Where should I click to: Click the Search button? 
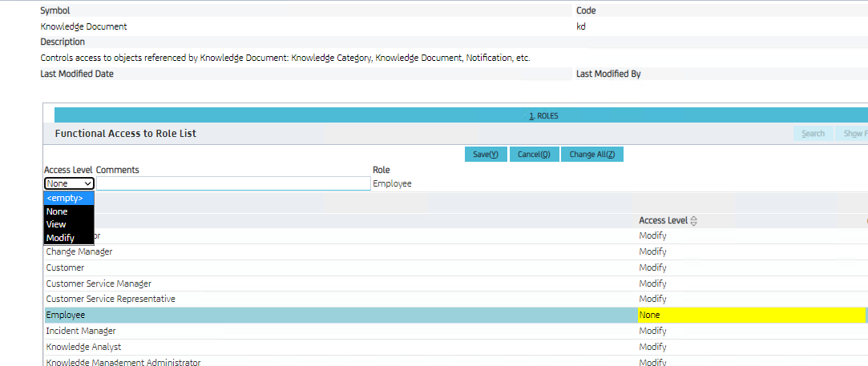coord(813,134)
